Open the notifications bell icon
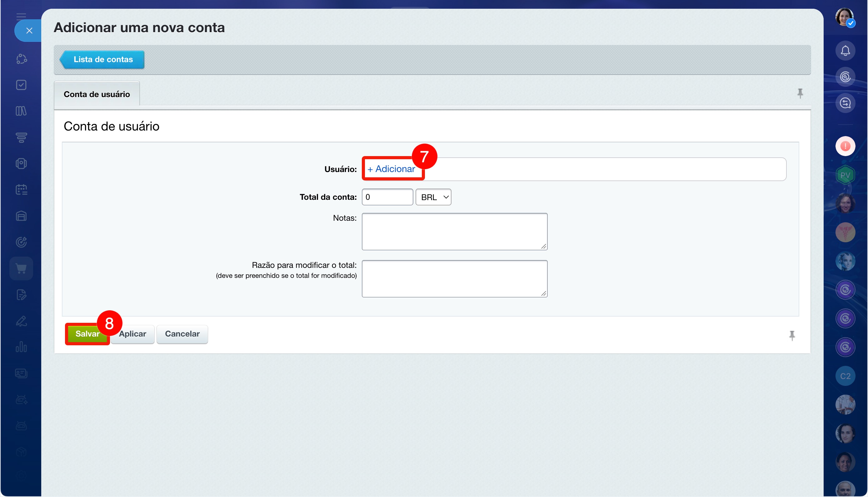The image size is (868, 497). pyautogui.click(x=845, y=51)
